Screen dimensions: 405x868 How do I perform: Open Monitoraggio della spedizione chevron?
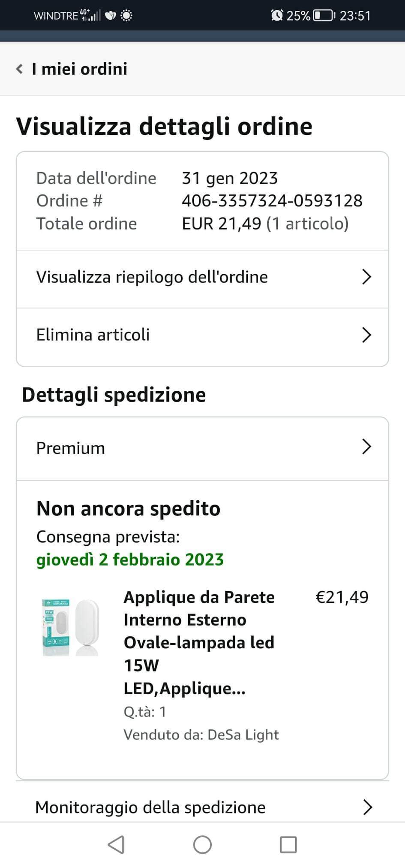(x=367, y=808)
